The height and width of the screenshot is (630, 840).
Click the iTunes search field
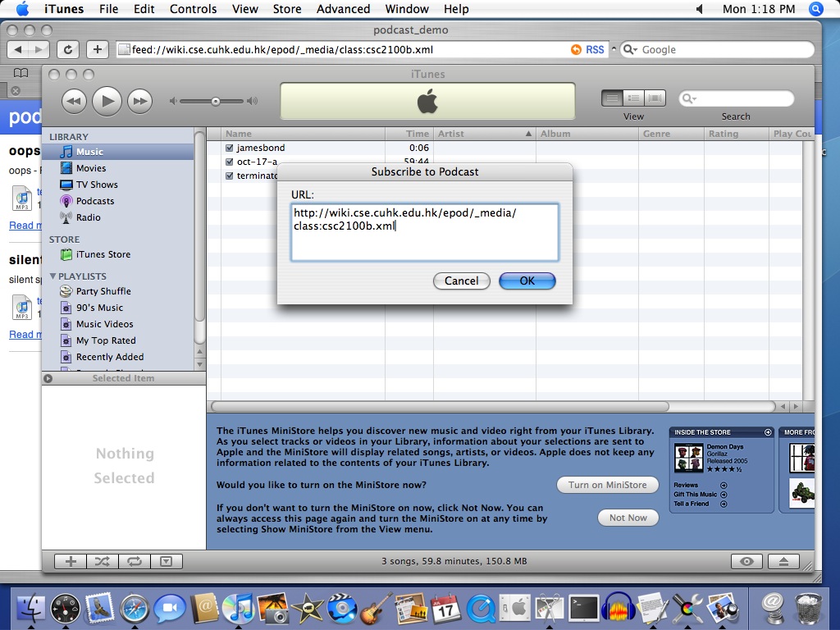pyautogui.click(x=736, y=98)
